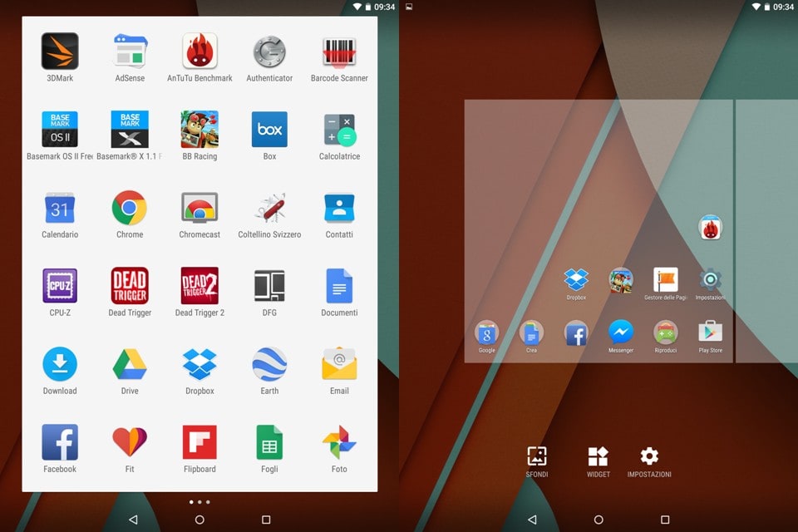
Task: Open the 3DMark app
Action: [x=60, y=52]
